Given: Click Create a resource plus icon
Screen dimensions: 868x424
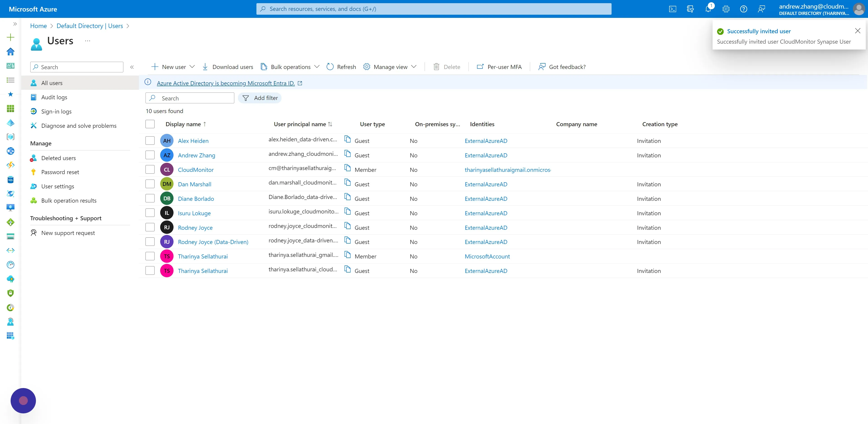Looking at the screenshot, I should 10,37.
